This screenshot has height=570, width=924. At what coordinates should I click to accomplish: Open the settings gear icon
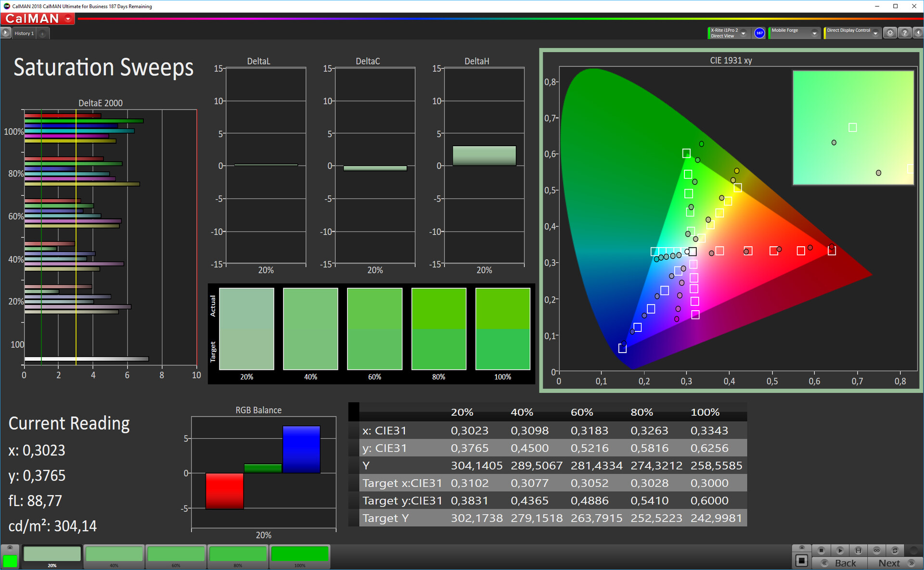tap(890, 33)
